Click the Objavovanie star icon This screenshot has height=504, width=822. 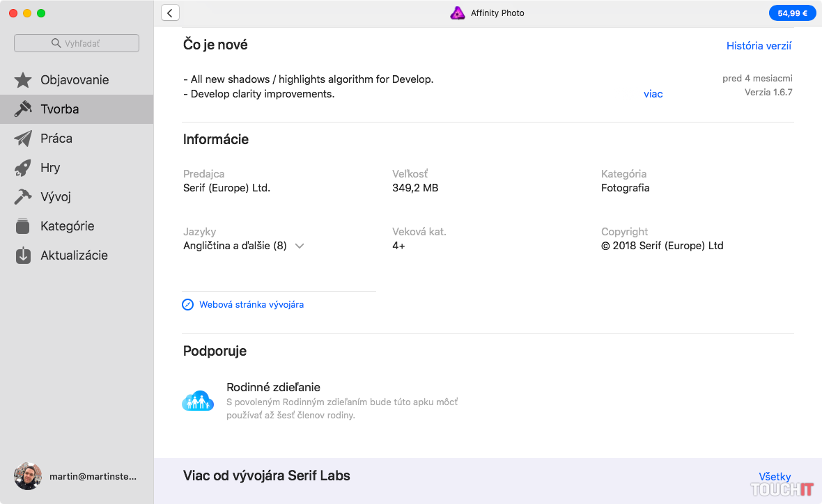23,80
